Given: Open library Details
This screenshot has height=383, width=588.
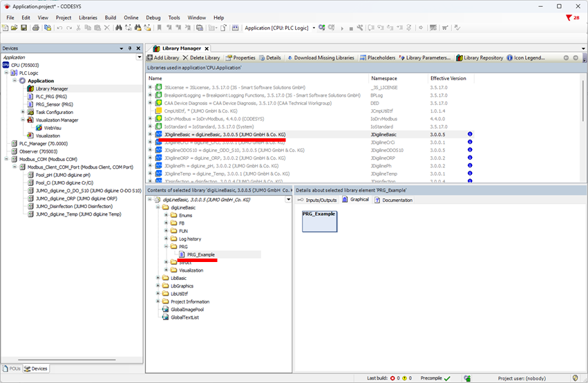Looking at the screenshot, I should [270, 58].
